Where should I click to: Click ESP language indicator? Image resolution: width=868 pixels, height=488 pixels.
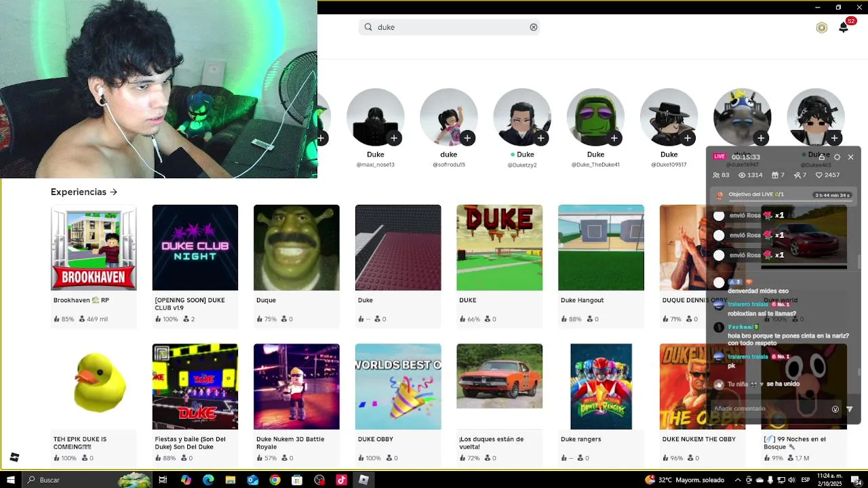(806, 480)
